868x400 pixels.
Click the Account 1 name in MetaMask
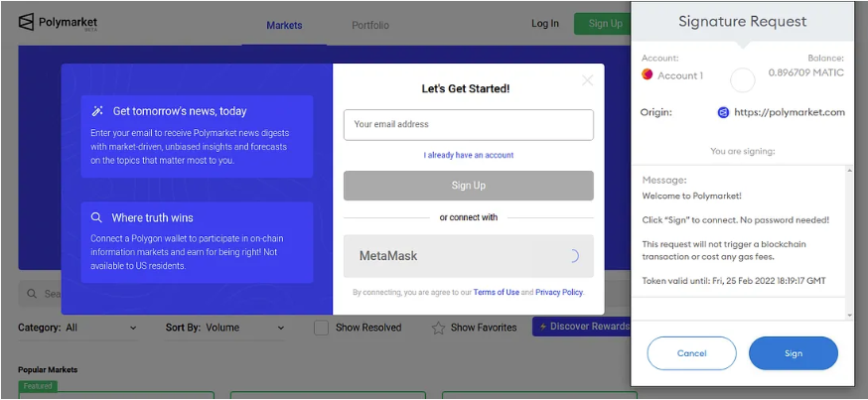click(x=680, y=75)
